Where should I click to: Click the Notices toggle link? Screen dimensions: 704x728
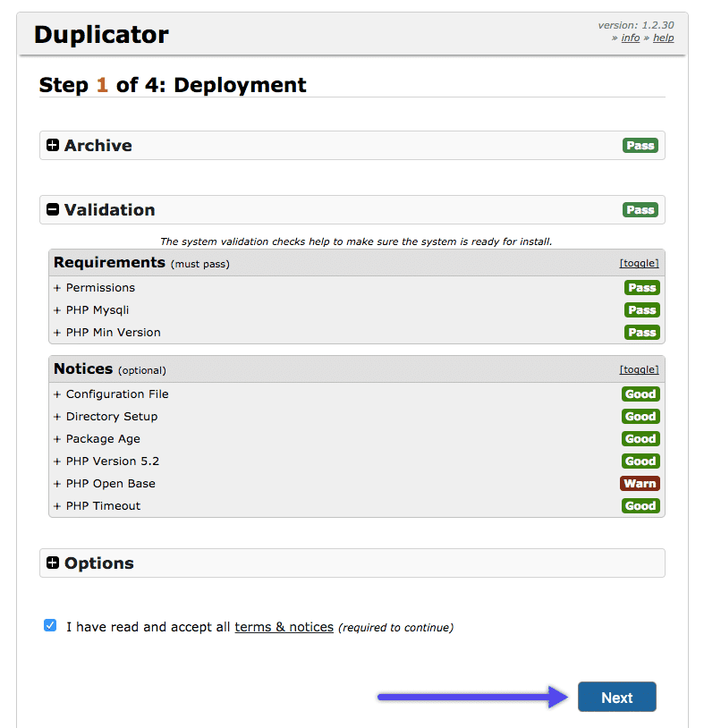click(x=639, y=369)
